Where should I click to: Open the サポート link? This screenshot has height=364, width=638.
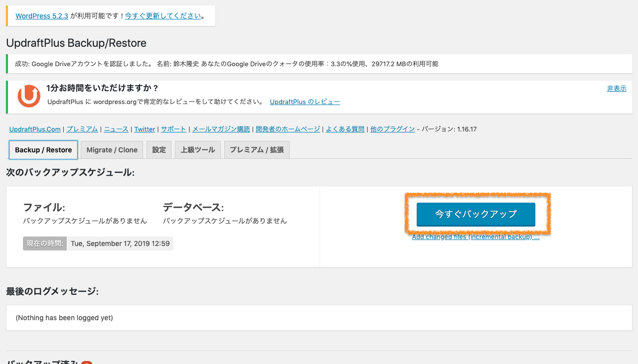pyautogui.click(x=173, y=129)
